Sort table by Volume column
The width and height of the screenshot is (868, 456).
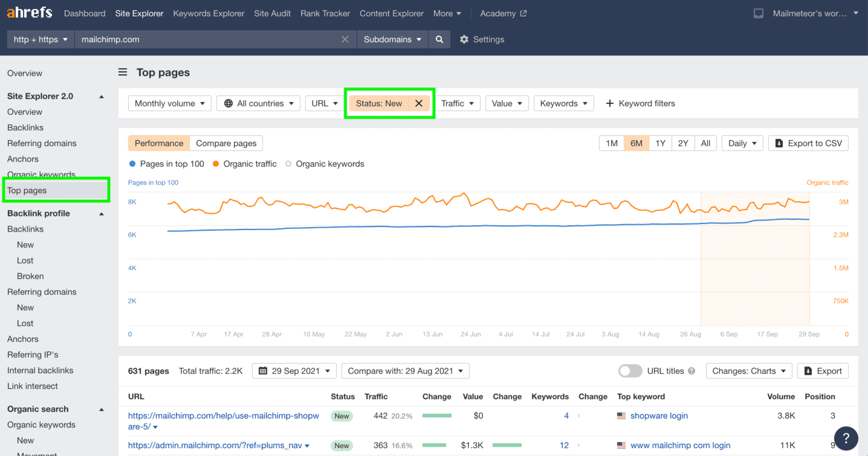781,397
